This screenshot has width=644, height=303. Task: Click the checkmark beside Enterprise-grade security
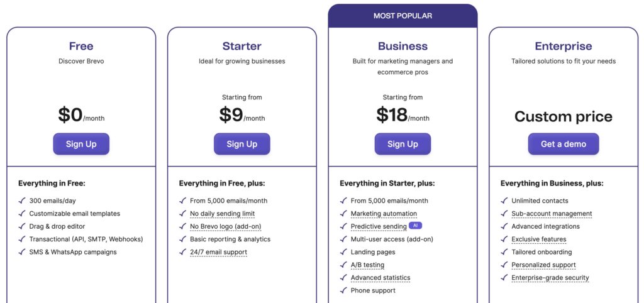[504, 278]
